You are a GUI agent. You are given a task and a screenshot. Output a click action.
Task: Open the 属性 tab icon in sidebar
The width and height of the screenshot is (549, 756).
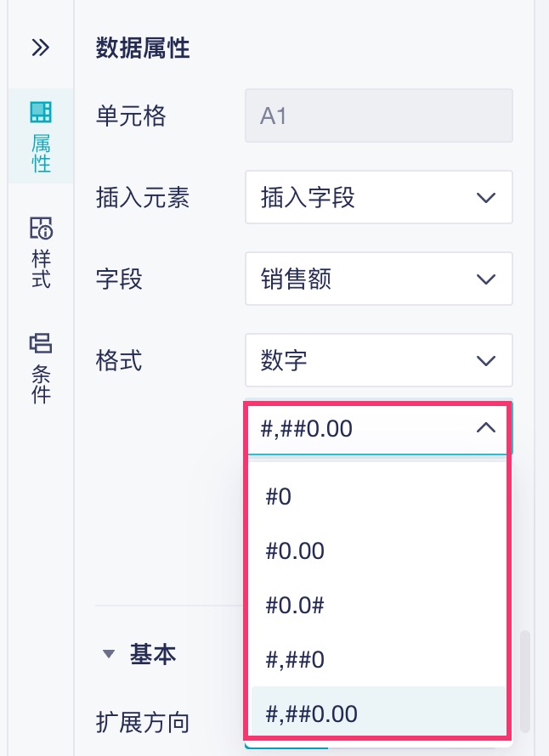tap(41, 112)
